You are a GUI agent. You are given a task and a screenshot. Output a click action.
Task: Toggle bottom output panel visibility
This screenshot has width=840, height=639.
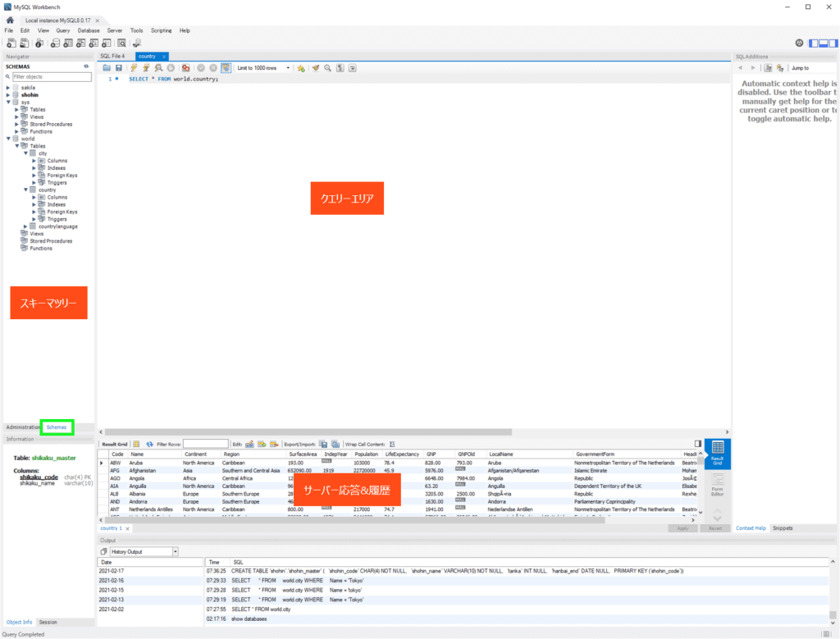824,43
